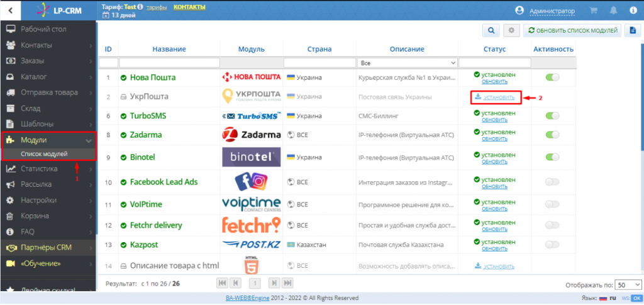This screenshot has height=305, width=644.
Task: Open Статистика in sidebar
Action: click(48, 169)
